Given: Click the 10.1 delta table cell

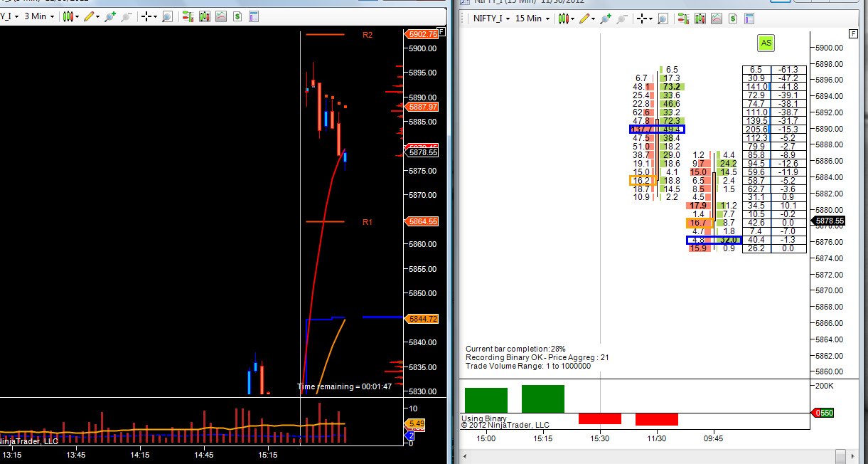Looking at the screenshot, I should (788, 206).
